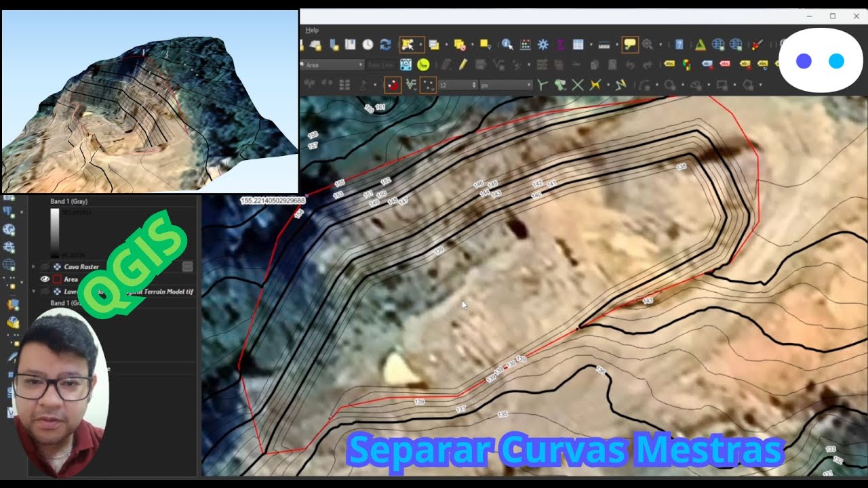Open the Help menu
Image resolution: width=868 pixels, height=488 pixels.
click(312, 30)
